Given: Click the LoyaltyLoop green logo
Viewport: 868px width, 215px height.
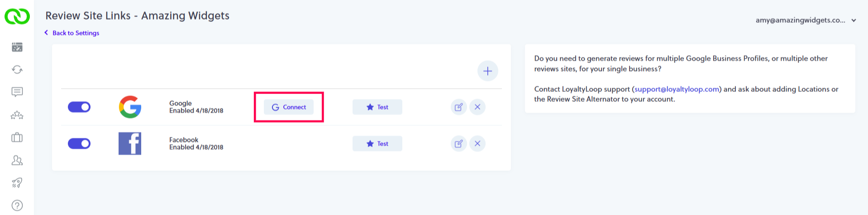Looking at the screenshot, I should tap(17, 16).
